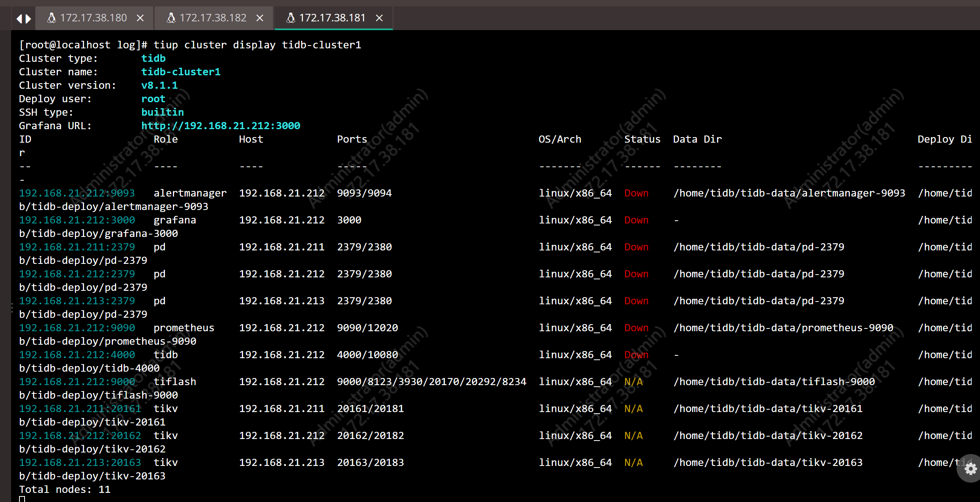The height and width of the screenshot is (502, 980).
Task: Click node ID 192.168.21.212:2379
Action: [77, 274]
